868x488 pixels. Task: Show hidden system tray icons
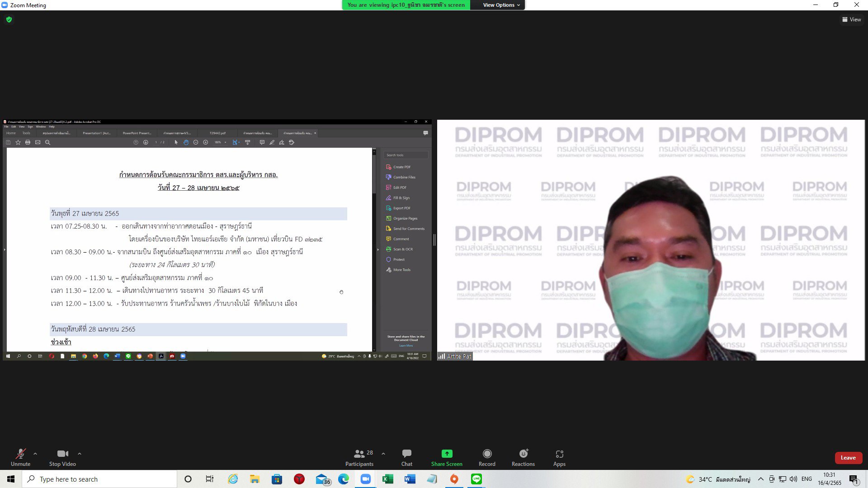pyautogui.click(x=760, y=479)
